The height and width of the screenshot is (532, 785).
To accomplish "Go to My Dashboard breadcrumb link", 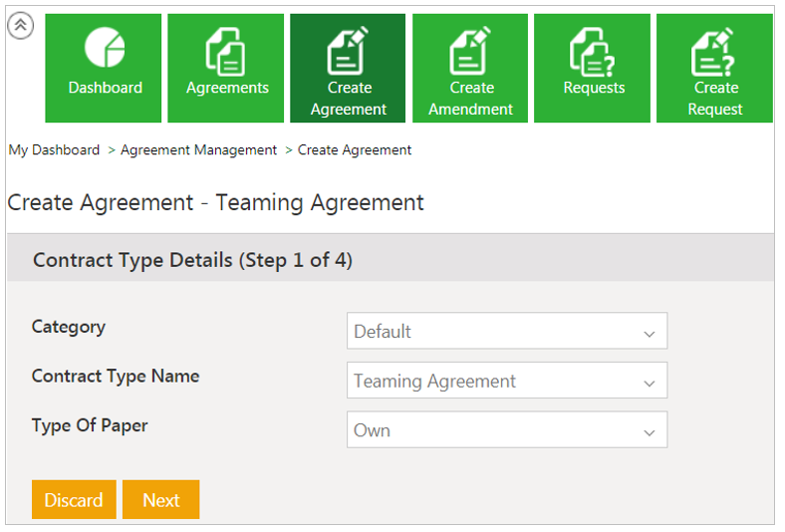I will tap(54, 150).
